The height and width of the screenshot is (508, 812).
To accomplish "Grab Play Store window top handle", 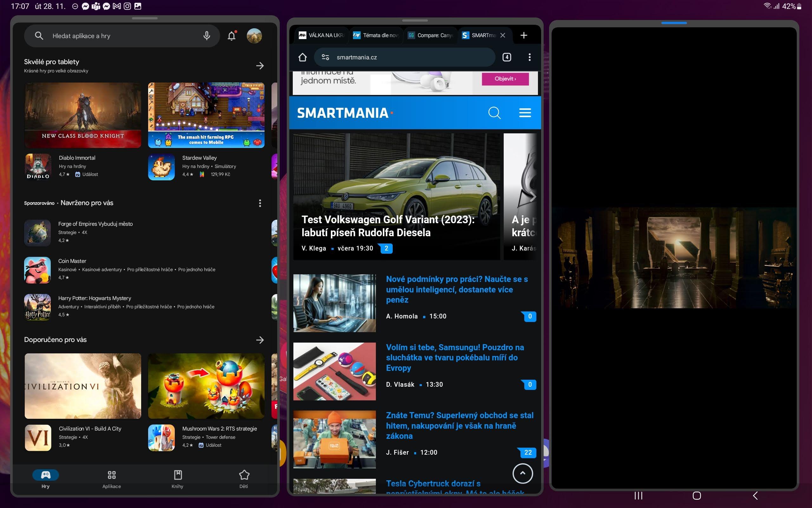I will (x=145, y=18).
